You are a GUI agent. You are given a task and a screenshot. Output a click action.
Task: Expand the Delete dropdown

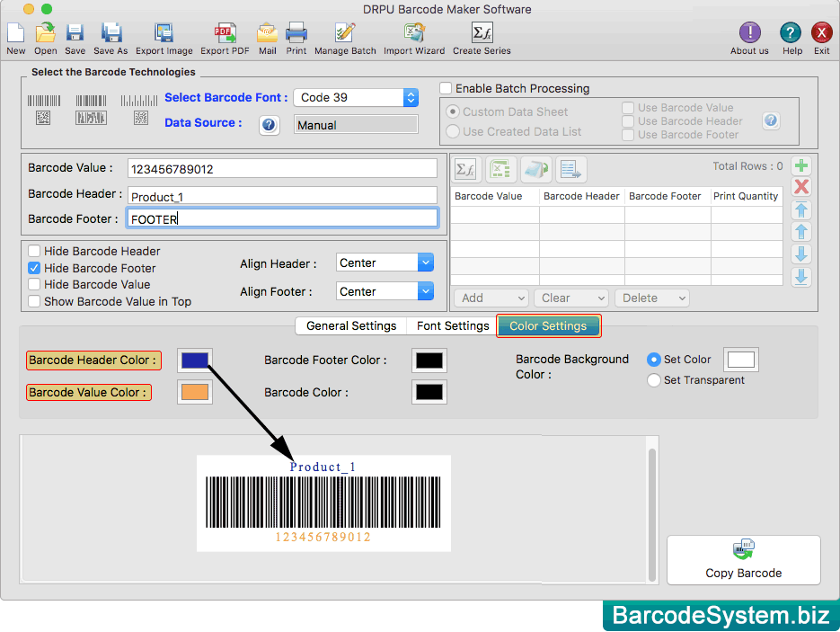tap(652, 298)
